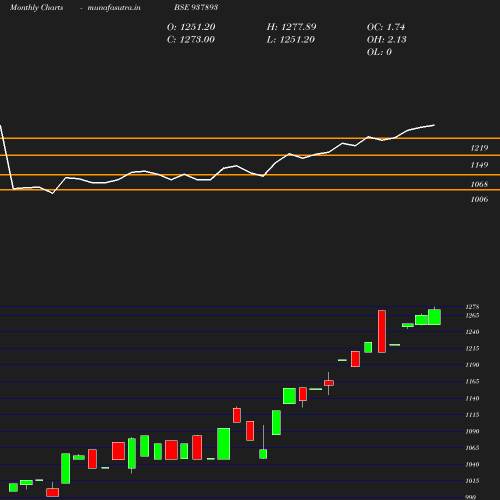The image size is (500, 500).
Task: Select the "BSE 937893" symbol text
Action: coord(196,7)
